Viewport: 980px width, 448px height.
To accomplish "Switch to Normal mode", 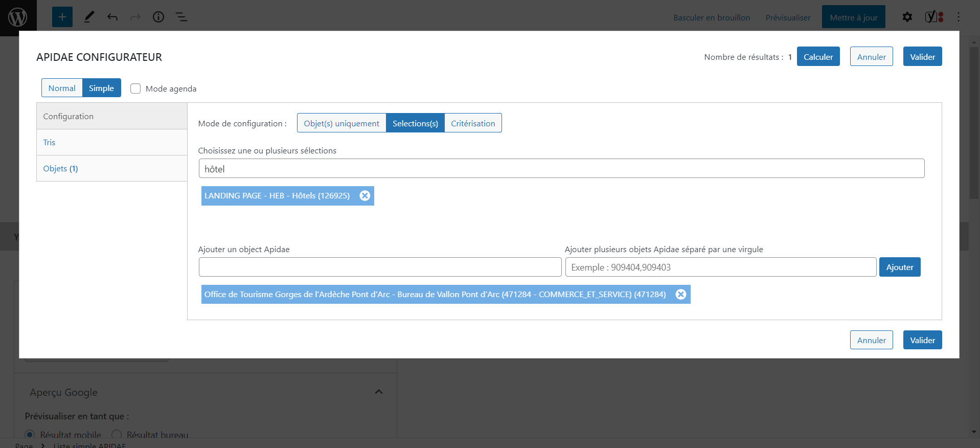I will 62,88.
